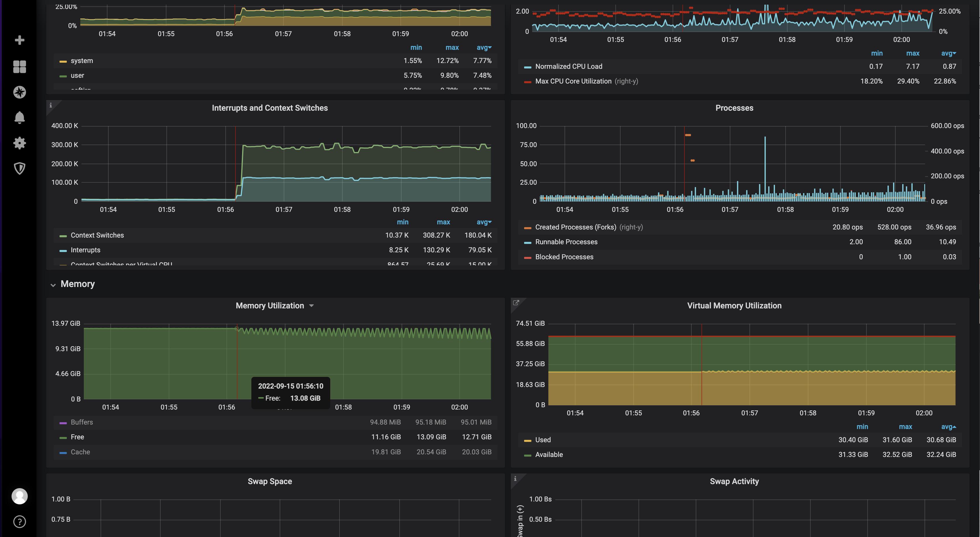Sort Virtual Memory legend by max column
Screen dimensions: 980x537
tap(905, 427)
